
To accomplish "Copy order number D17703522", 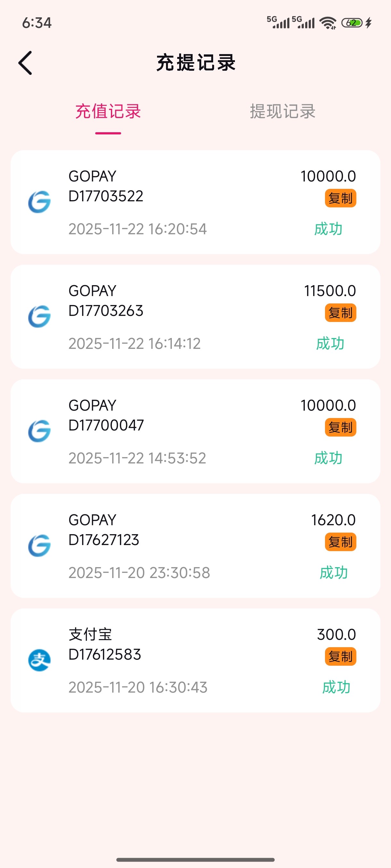I will click(340, 198).
